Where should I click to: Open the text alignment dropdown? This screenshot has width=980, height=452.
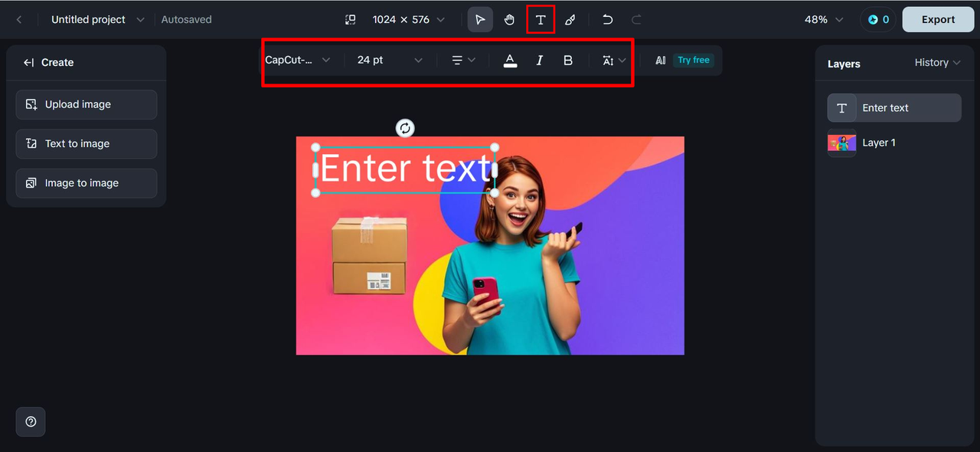pyautogui.click(x=463, y=60)
